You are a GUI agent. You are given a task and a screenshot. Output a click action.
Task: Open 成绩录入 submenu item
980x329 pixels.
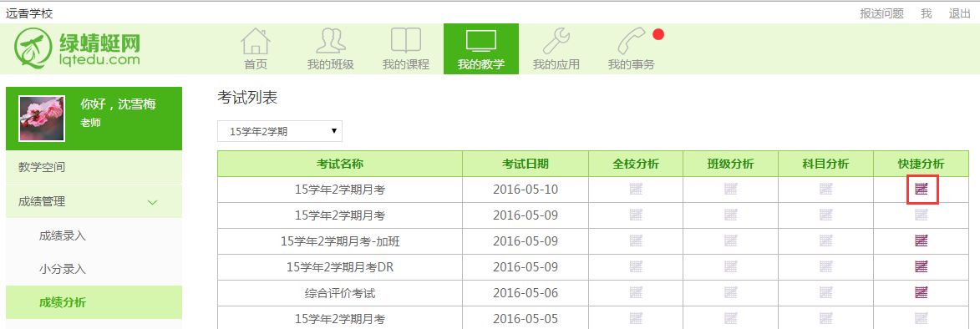point(63,235)
